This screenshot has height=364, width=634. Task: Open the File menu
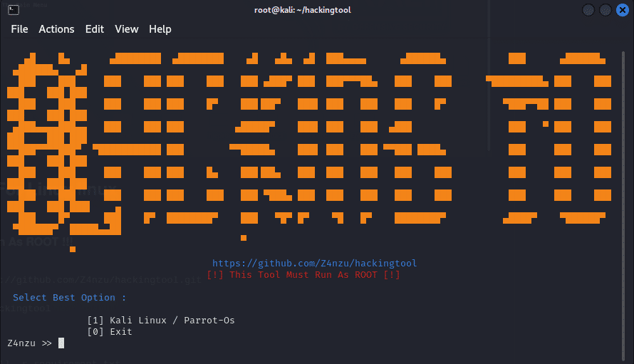19,29
